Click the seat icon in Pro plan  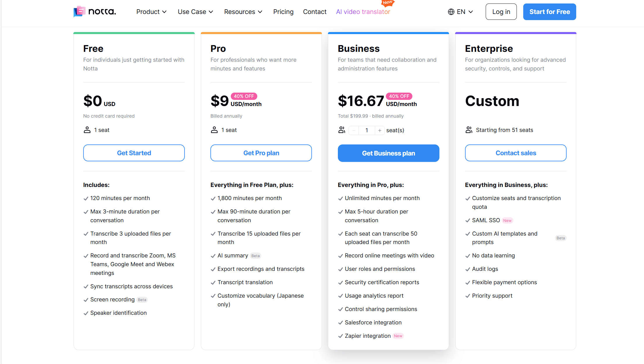[214, 130]
